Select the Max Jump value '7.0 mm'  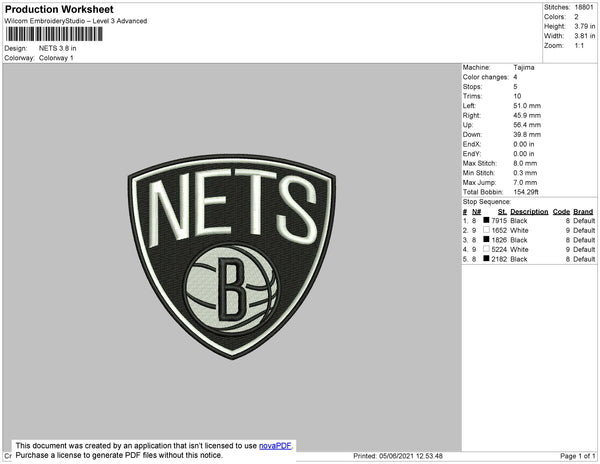525,182
